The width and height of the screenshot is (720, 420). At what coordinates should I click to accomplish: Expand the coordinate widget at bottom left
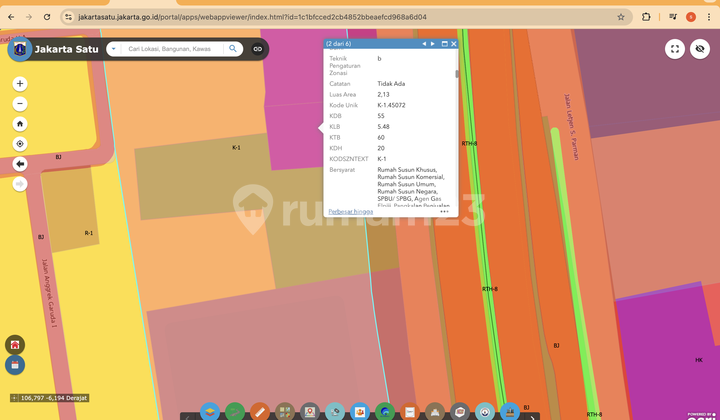(x=14, y=398)
